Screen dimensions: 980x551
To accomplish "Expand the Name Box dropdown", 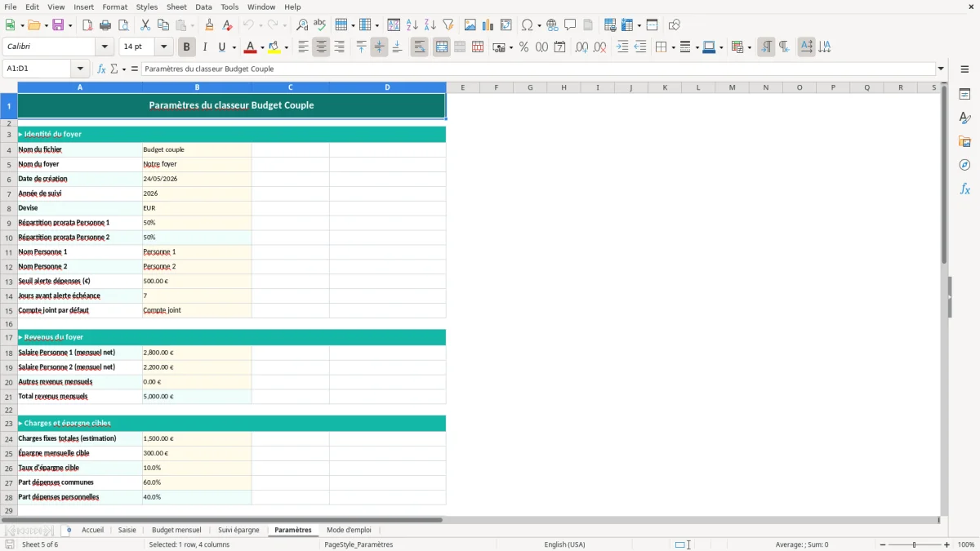I will coord(80,69).
